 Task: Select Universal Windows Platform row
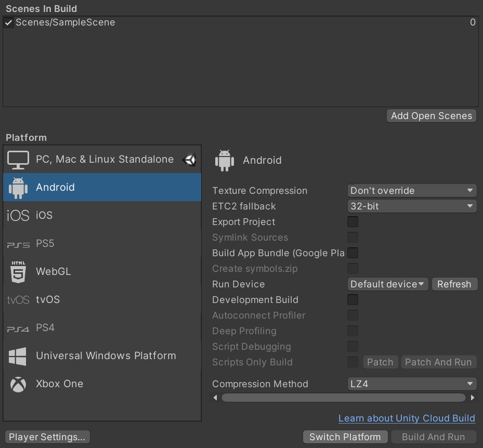click(x=102, y=355)
